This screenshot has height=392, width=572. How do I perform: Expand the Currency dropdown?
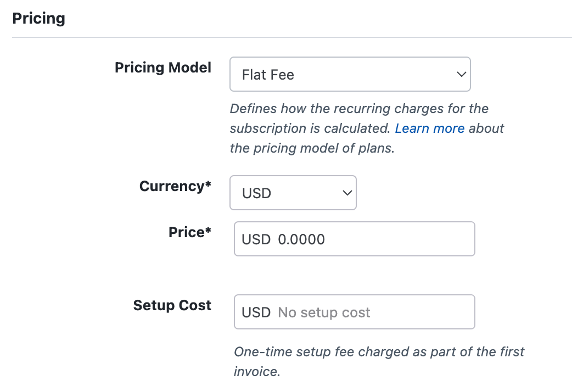tap(293, 193)
